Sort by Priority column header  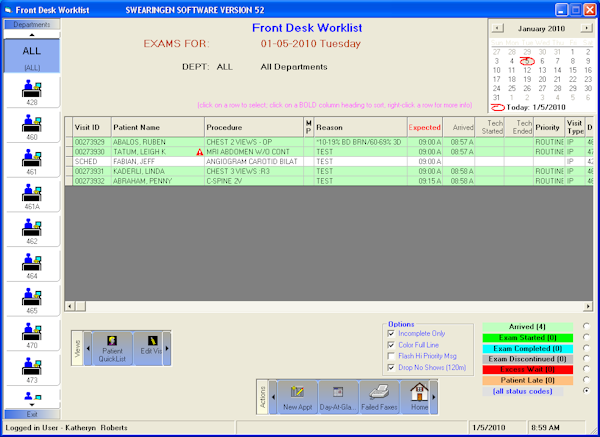pyautogui.click(x=549, y=127)
